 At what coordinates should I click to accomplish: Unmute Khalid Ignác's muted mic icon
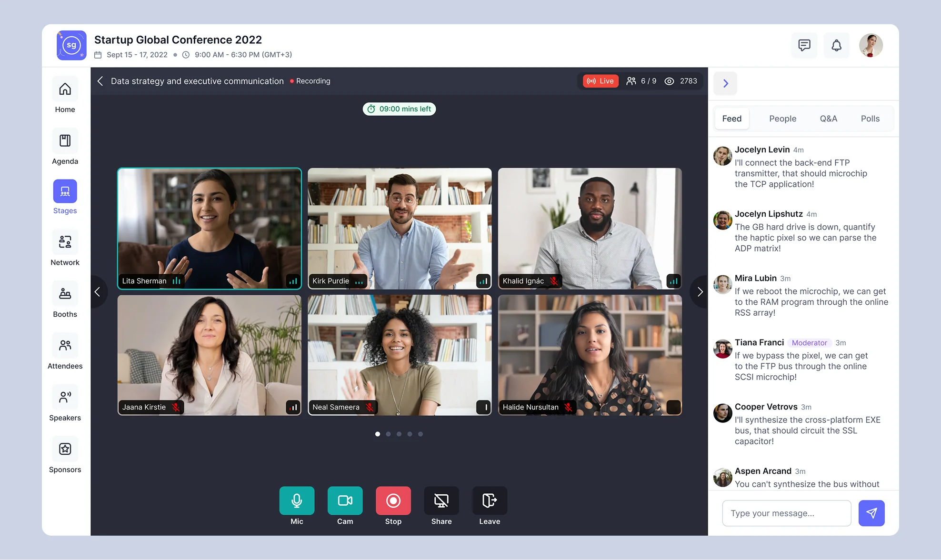tap(554, 281)
